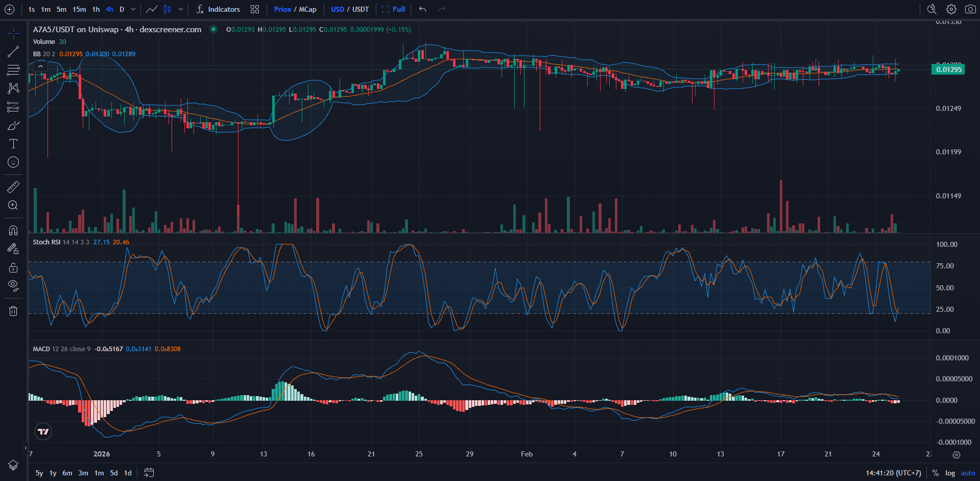Screen dimensions: 980x481
Task: Click the Full chart button
Action: click(397, 9)
